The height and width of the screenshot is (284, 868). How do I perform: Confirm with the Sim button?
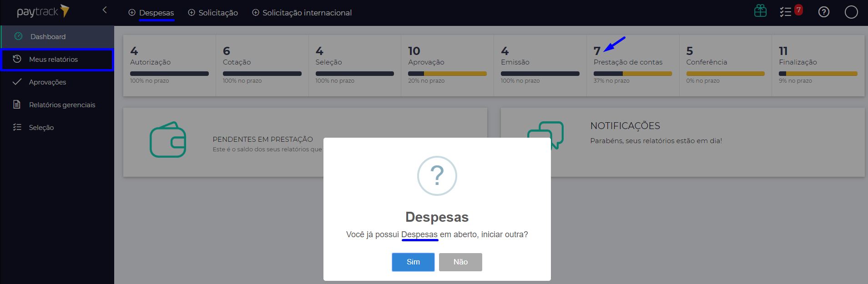point(413,262)
